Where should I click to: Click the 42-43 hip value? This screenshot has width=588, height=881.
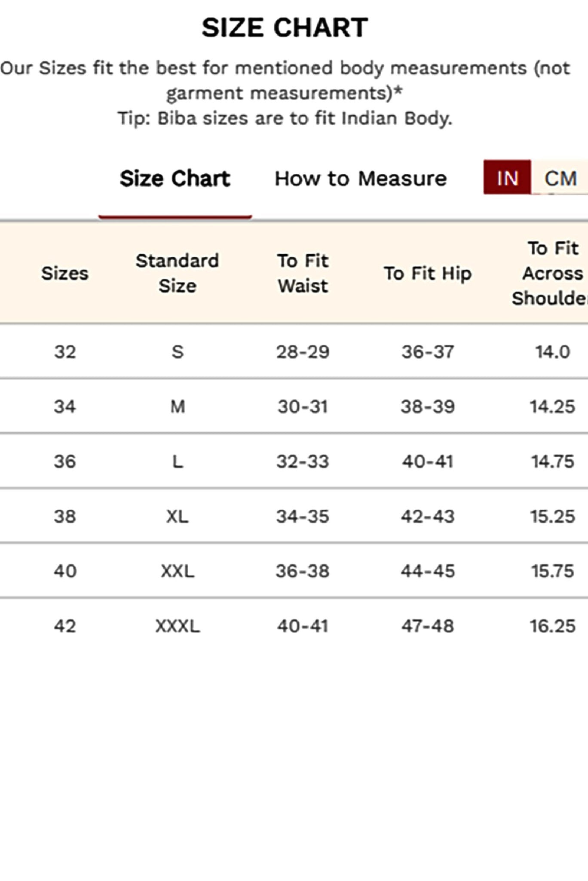coord(428,516)
